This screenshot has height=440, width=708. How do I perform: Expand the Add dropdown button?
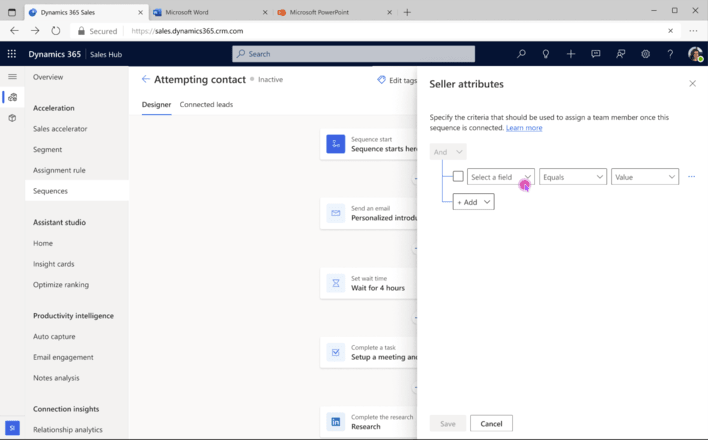pos(474,202)
